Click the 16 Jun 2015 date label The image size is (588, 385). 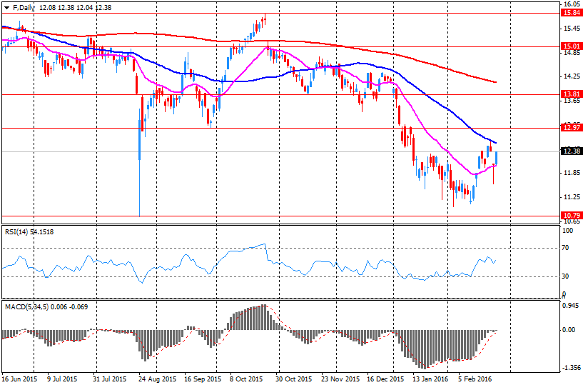(x=19, y=379)
